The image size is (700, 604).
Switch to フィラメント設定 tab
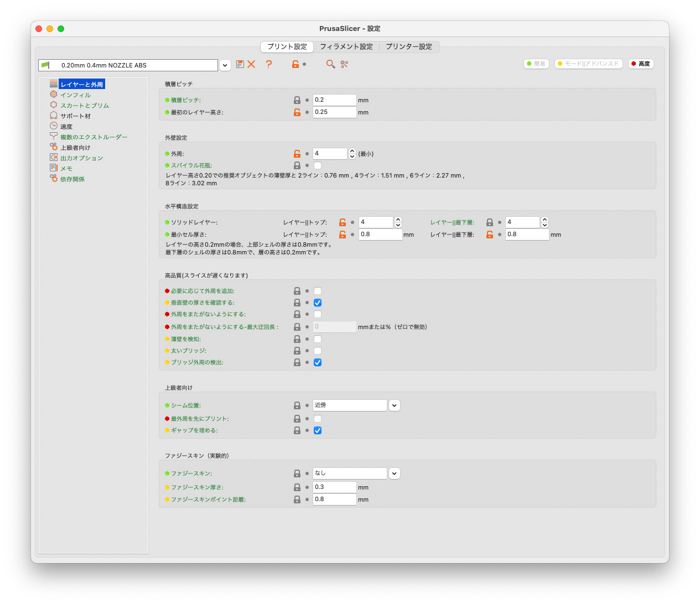coord(346,47)
